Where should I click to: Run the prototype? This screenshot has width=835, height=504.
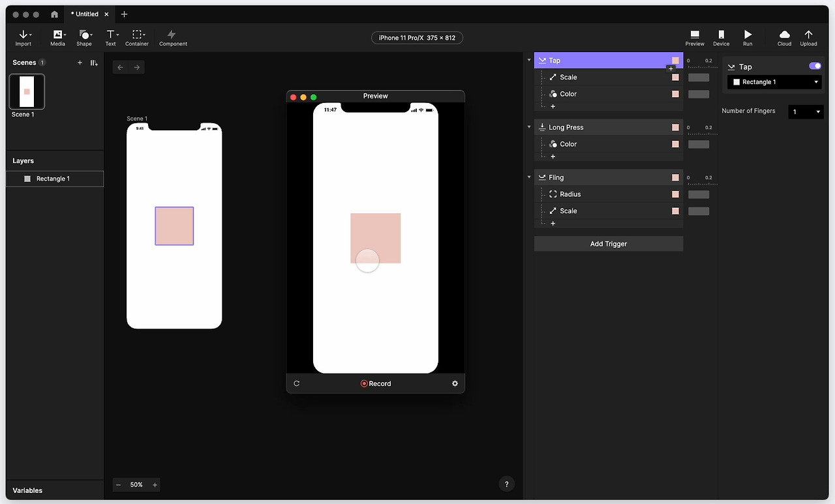(x=748, y=38)
